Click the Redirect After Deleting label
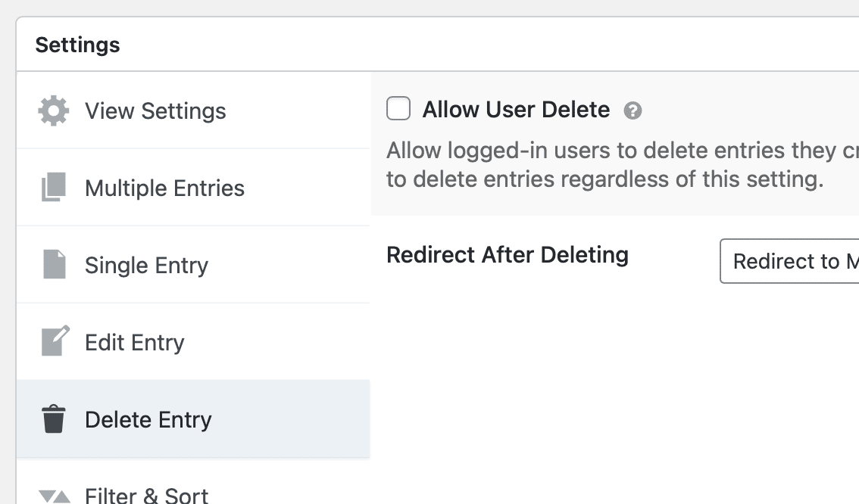 click(x=507, y=255)
